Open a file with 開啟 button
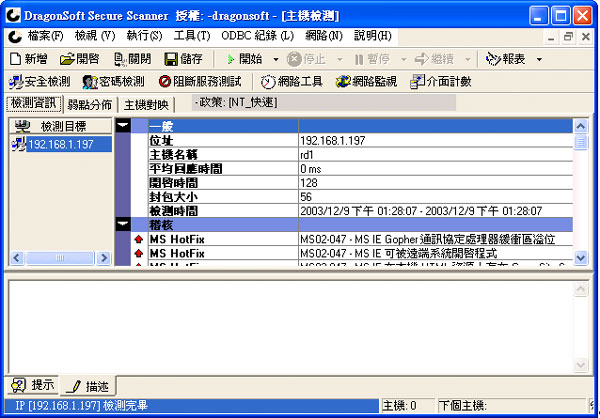Screen dimensions: 600x418 pos(80,59)
